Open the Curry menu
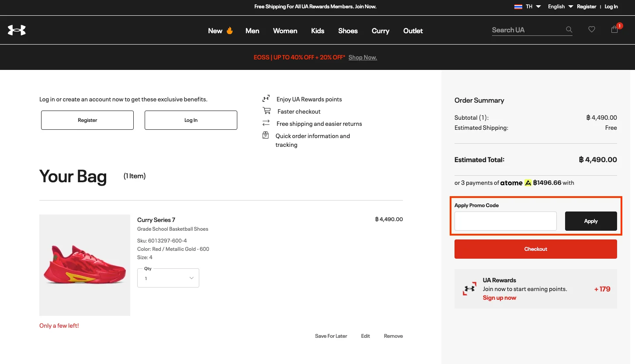This screenshot has height=364, width=635. [380, 31]
